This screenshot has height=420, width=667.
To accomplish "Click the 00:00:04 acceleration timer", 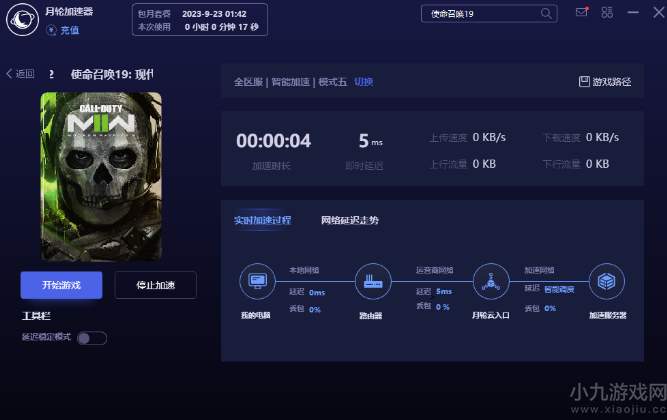I will (274, 141).
